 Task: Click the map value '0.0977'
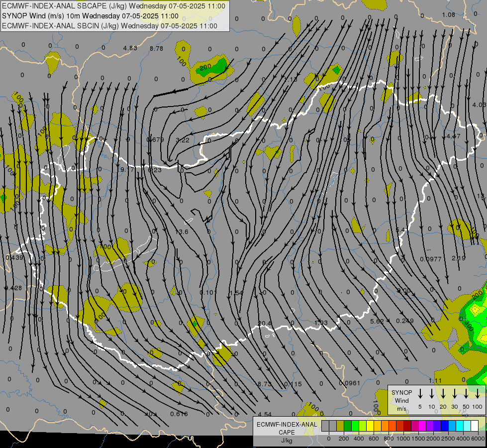tap(431, 259)
